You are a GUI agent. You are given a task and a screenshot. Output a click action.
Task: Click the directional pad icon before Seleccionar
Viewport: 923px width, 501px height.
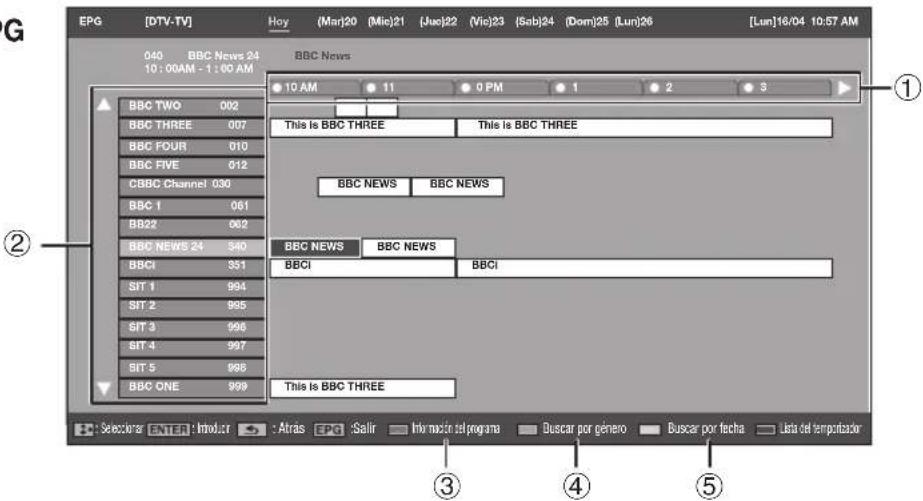pyautogui.click(x=84, y=430)
